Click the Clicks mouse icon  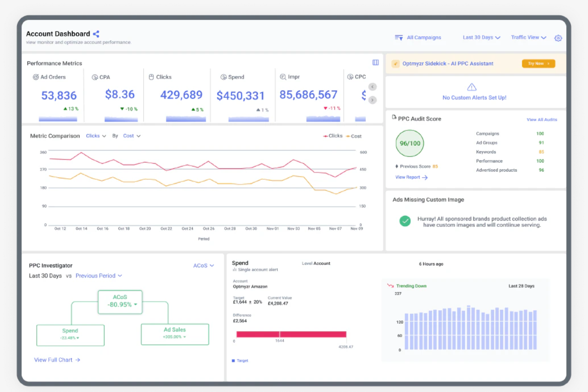151,77
